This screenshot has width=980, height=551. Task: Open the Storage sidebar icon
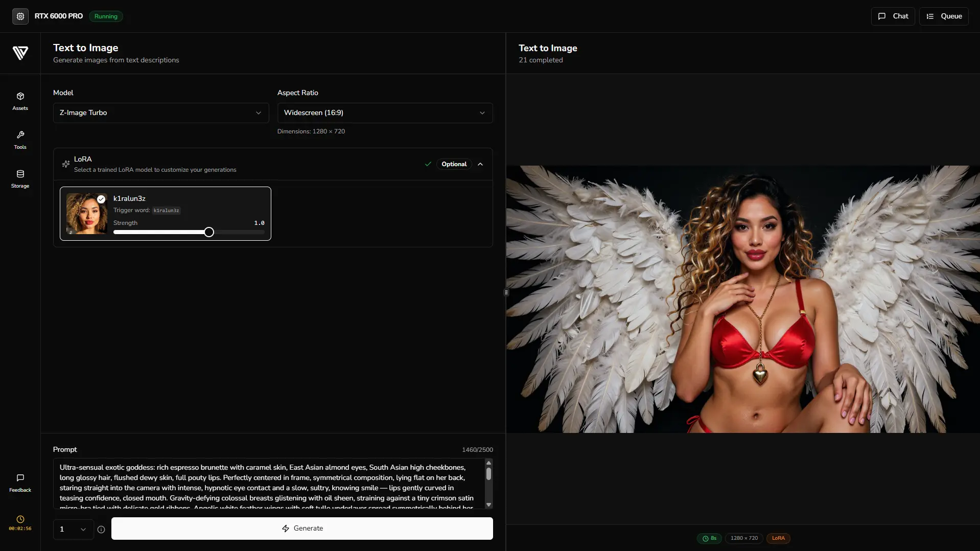pos(20,174)
